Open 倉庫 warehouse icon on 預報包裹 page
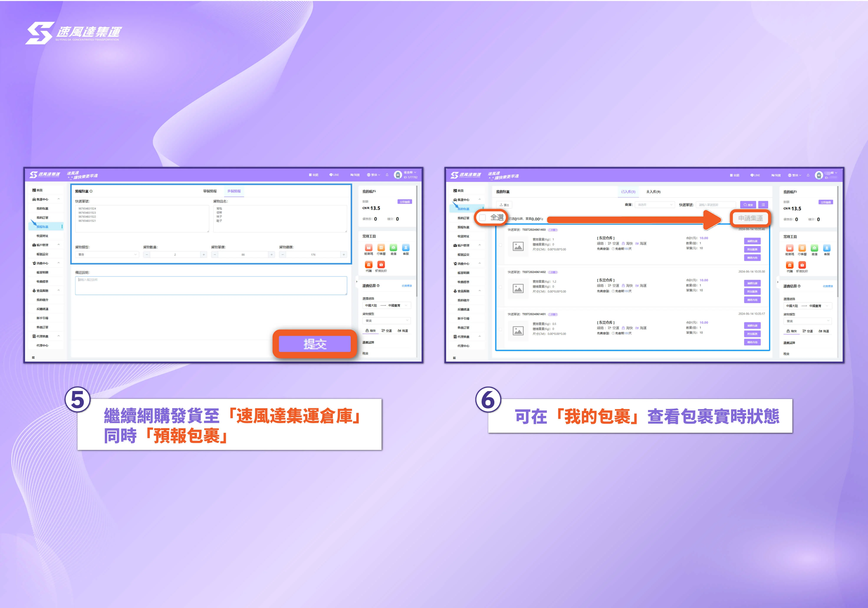 394,248
